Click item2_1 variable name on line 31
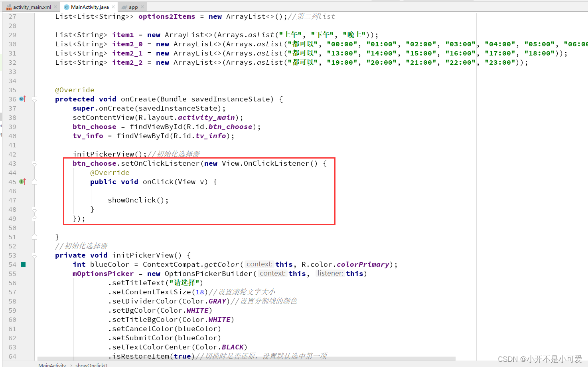The width and height of the screenshot is (588, 367). pyautogui.click(x=127, y=53)
